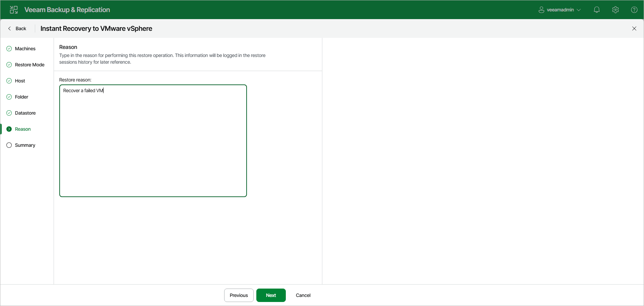
Task: Proceed with the Next button
Action: tap(271, 295)
